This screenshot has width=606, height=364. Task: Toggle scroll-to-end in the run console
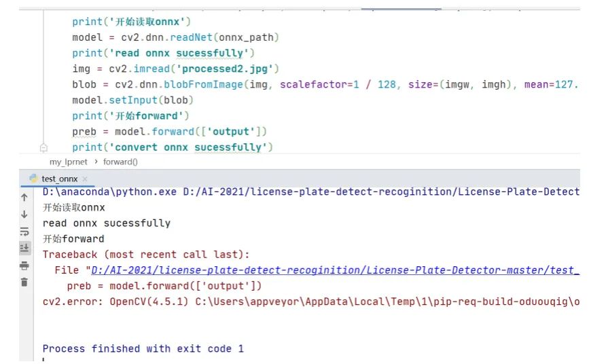pos(24,248)
